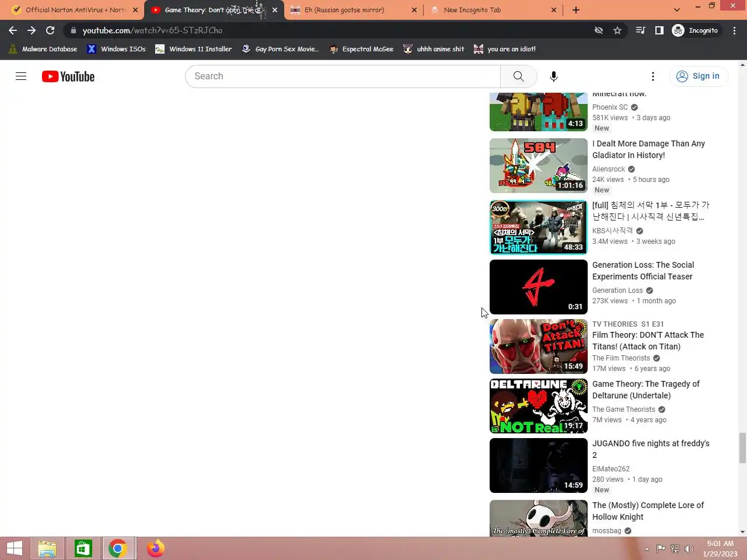Open YouTube settings three-dot menu
The width and height of the screenshot is (747, 560).
[x=653, y=76]
